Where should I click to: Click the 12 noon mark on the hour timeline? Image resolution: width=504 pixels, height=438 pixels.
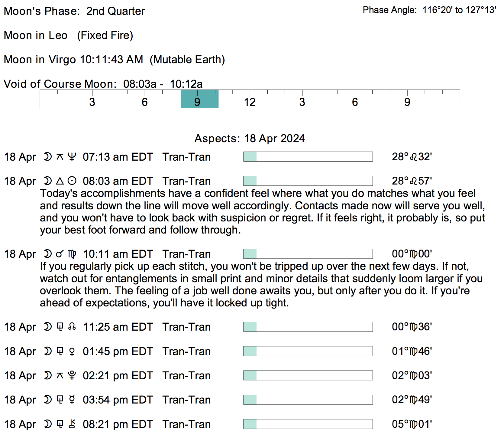[250, 102]
